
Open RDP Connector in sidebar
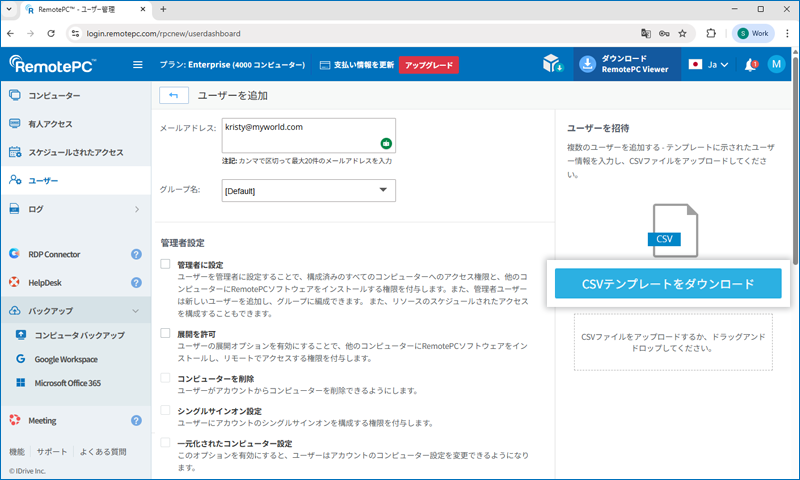pyautogui.click(x=54, y=254)
